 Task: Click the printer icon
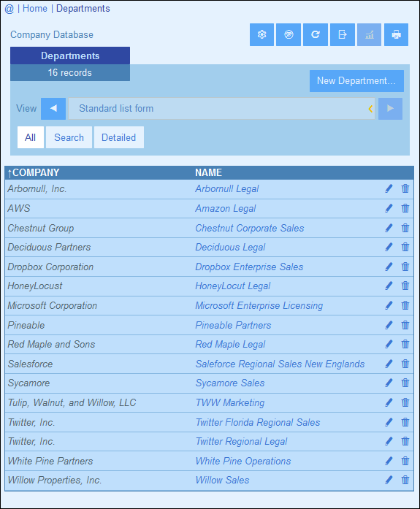pyautogui.click(x=396, y=34)
